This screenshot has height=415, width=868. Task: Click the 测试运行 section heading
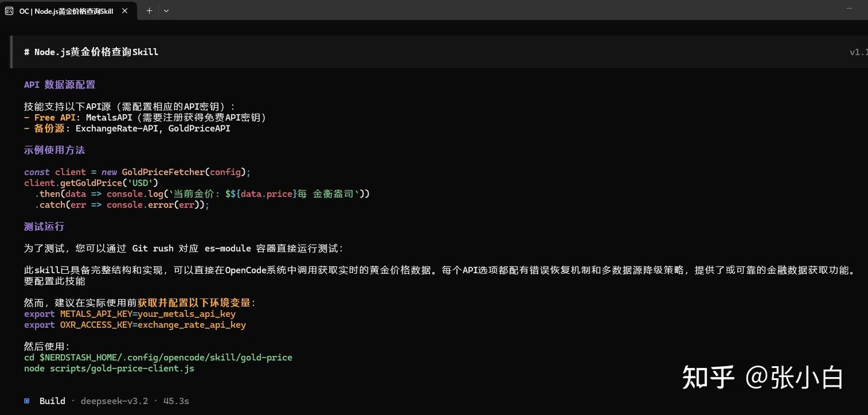tap(44, 226)
